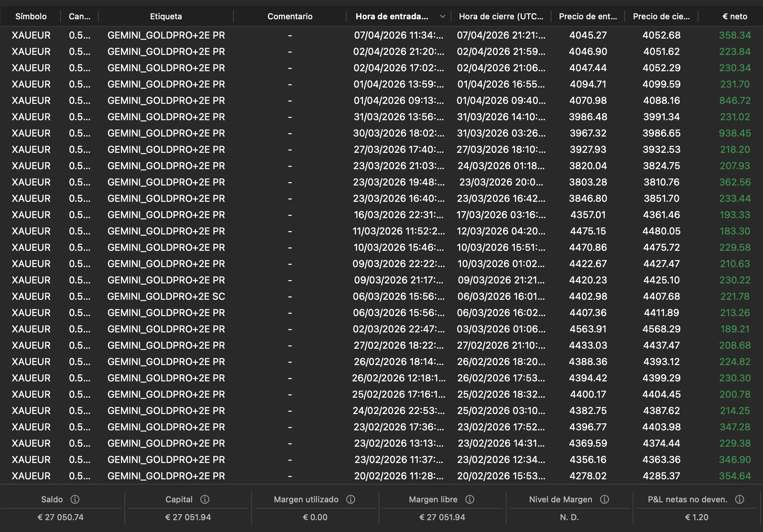Viewport: 763px width, 532px height.
Task: Sort by Hora de cierre column header
Action: click(501, 16)
